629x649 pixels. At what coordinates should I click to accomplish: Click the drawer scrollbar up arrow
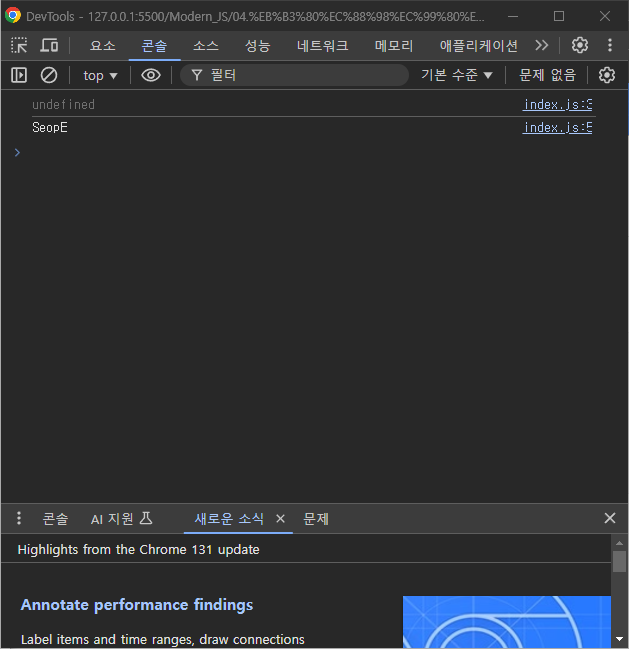click(x=619, y=543)
